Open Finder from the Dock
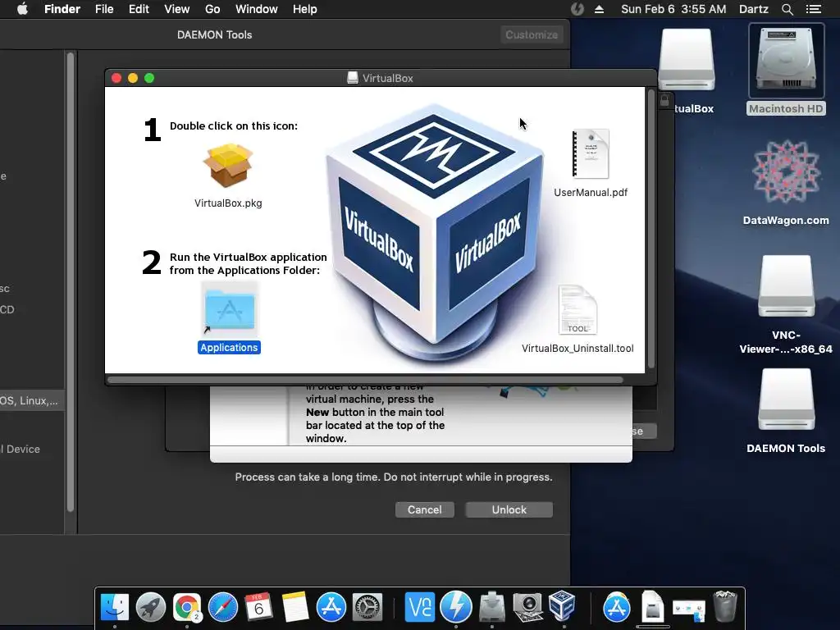Screen dimensions: 840x630 [115, 608]
